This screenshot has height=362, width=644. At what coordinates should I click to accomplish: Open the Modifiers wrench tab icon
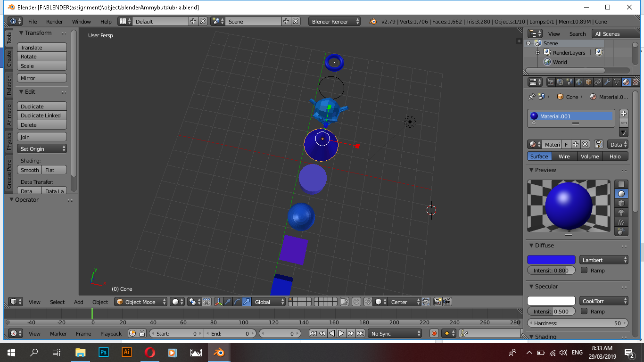(x=607, y=82)
